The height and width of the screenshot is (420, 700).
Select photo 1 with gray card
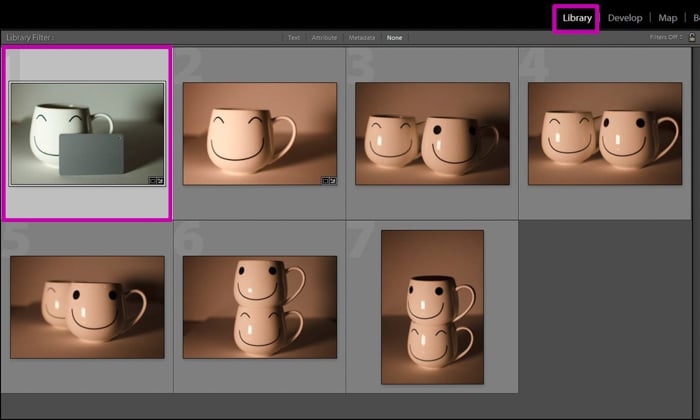pyautogui.click(x=87, y=133)
